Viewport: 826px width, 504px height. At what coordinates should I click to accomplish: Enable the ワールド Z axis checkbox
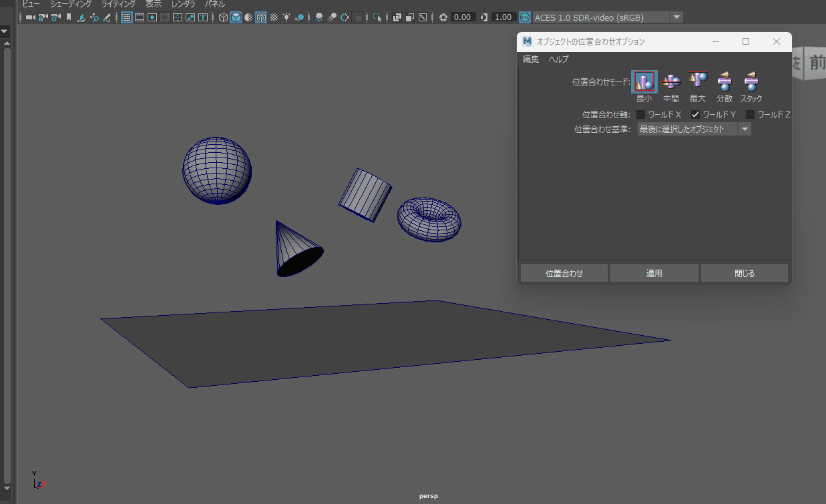[x=750, y=115]
